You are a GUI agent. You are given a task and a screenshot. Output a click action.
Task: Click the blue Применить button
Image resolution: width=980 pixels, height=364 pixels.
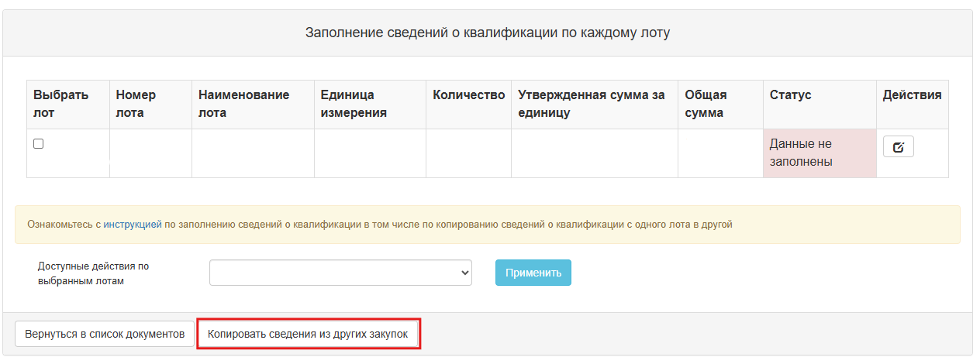533,273
